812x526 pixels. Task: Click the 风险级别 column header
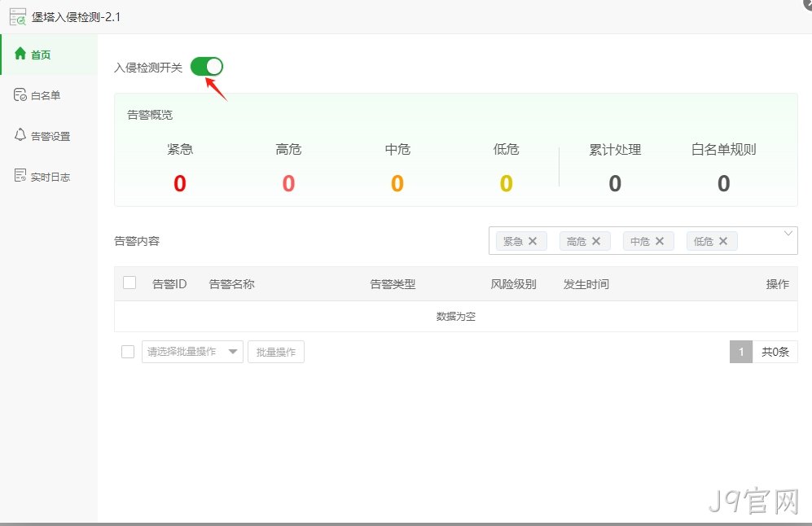pyautogui.click(x=513, y=284)
